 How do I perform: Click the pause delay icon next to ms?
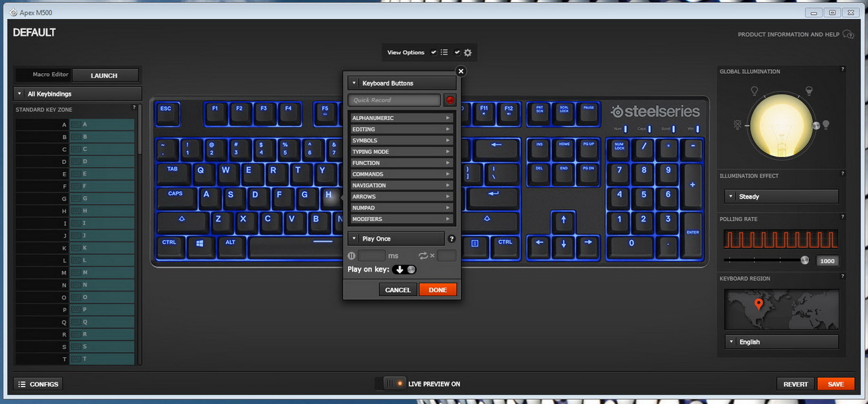point(351,256)
